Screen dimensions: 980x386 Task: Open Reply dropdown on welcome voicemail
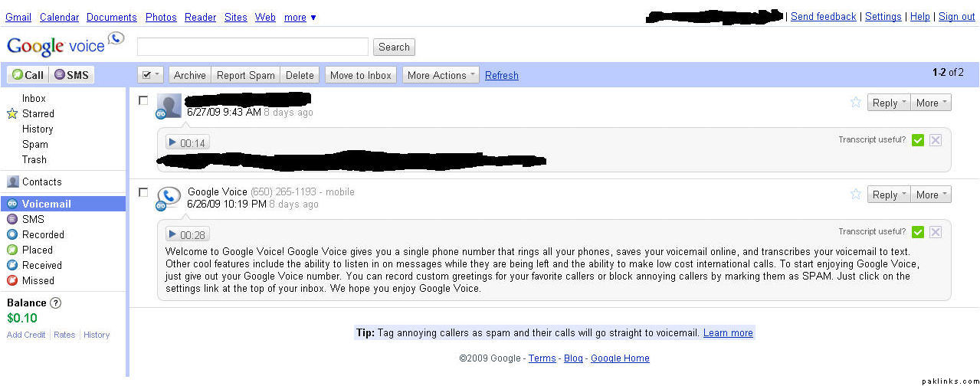point(889,195)
